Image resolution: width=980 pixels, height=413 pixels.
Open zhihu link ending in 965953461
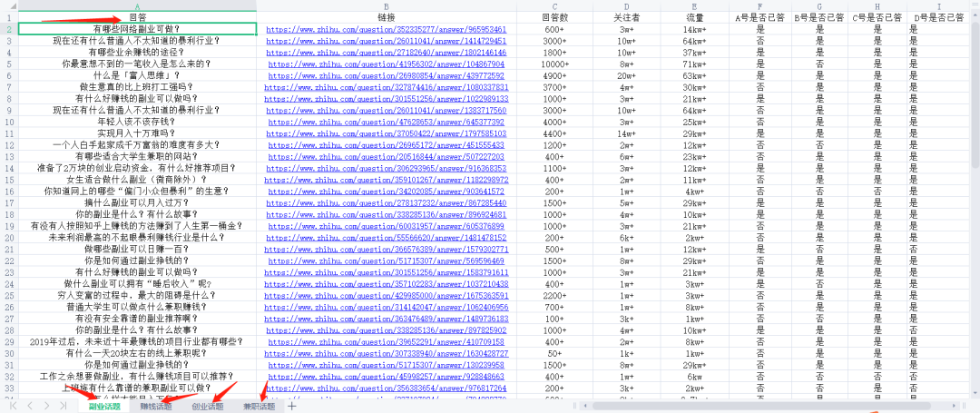[x=386, y=29]
